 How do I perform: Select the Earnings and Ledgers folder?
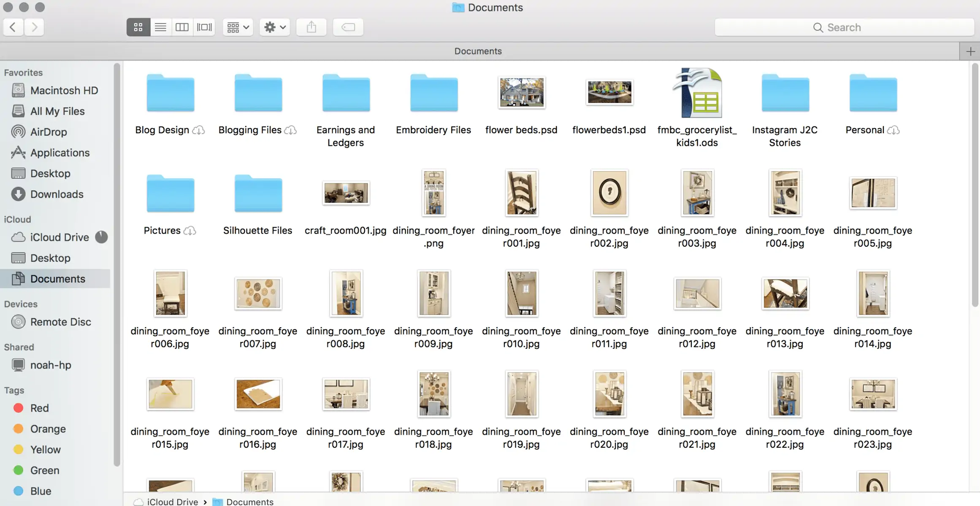point(346,93)
